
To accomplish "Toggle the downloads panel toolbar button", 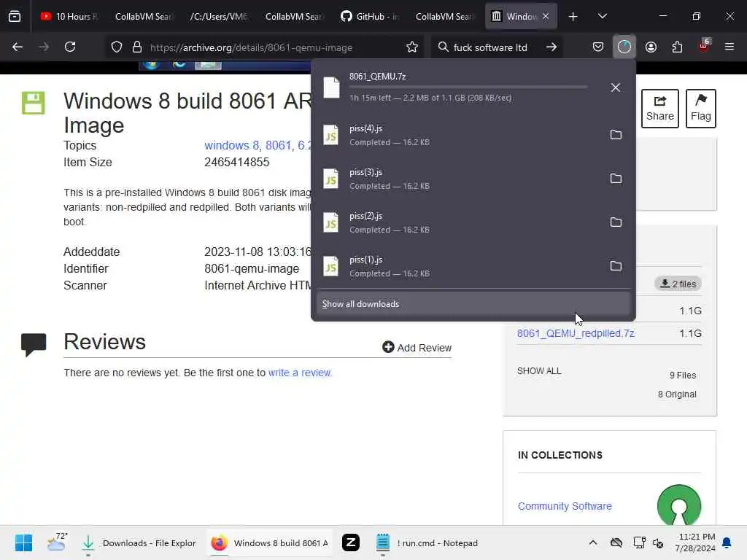I will pyautogui.click(x=624, y=47).
